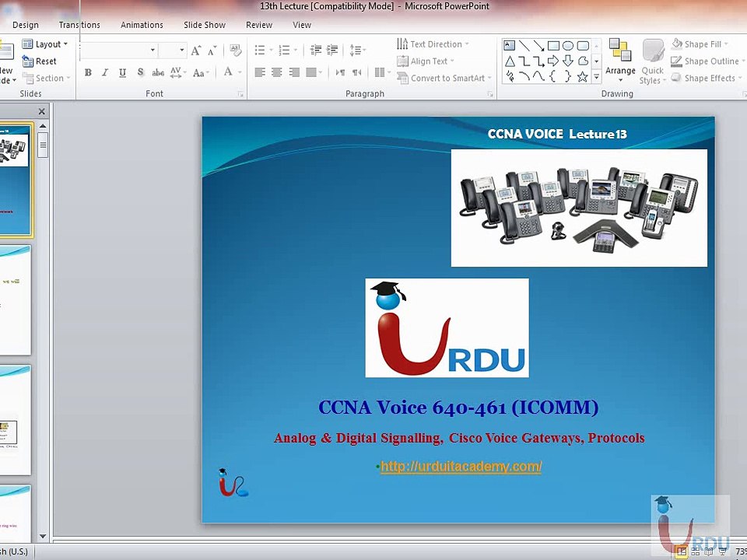Open Paragraph dialog launcher

[x=490, y=94]
